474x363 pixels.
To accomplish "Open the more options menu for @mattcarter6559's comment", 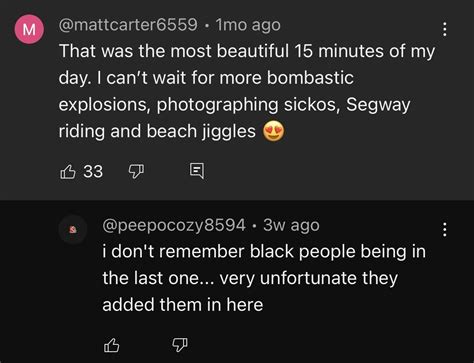I will point(445,29).
